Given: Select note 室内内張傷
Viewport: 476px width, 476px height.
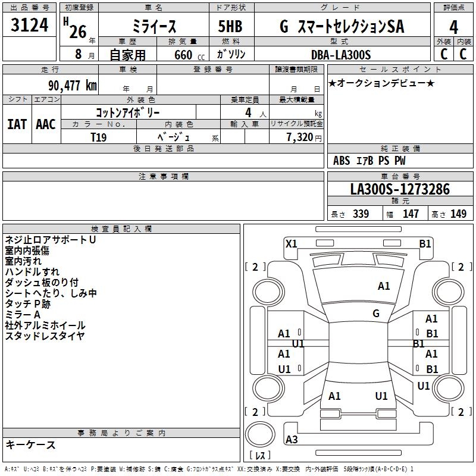Looking at the screenshot, I should 27,250.
